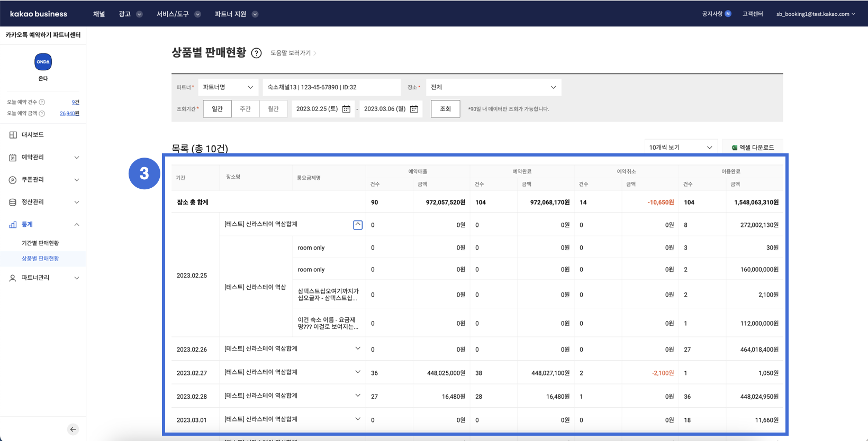Switch period to 주간
The height and width of the screenshot is (441, 868).
pos(245,109)
